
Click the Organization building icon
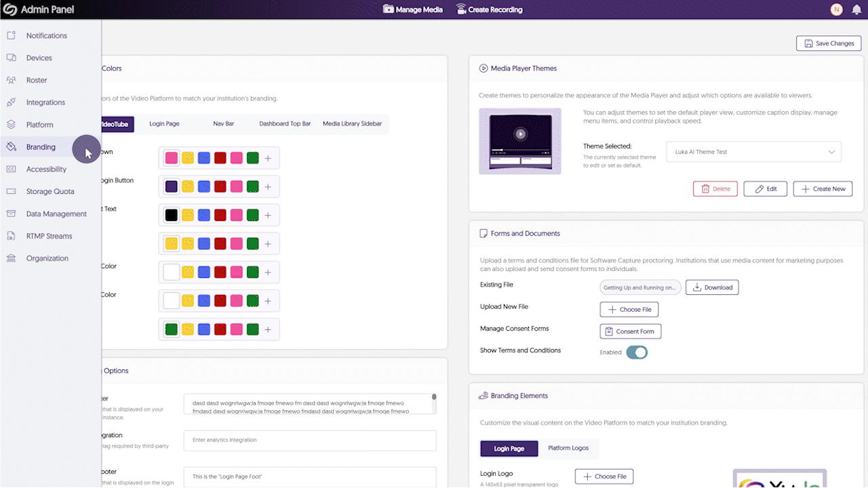11,258
